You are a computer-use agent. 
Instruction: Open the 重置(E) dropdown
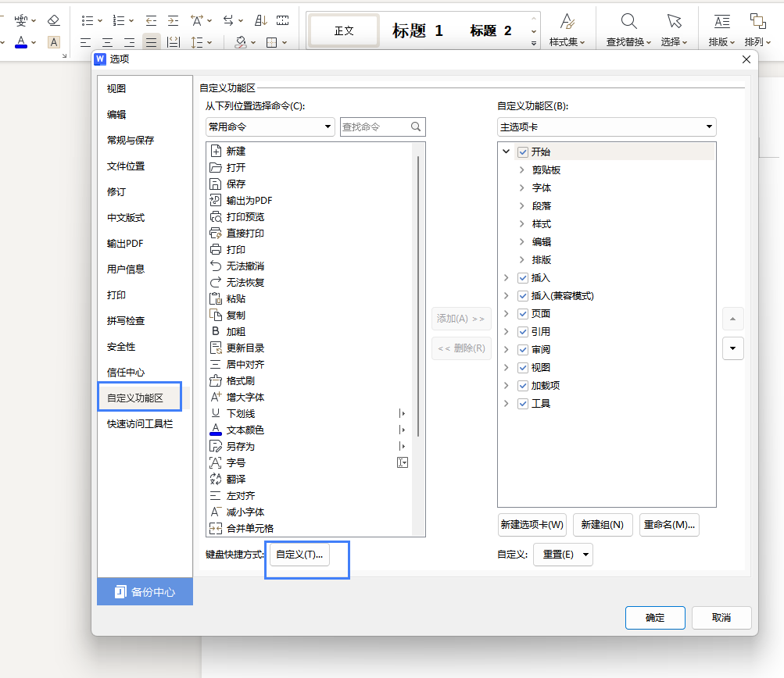[x=563, y=555]
